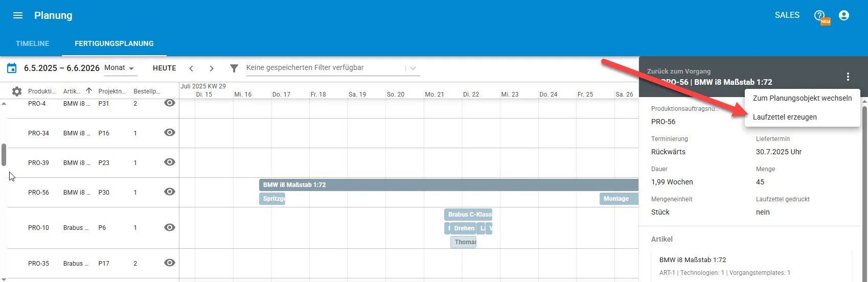Screen dimensions: 868x282
Task: Open the help icon with NEW badge
Action: 820,16
